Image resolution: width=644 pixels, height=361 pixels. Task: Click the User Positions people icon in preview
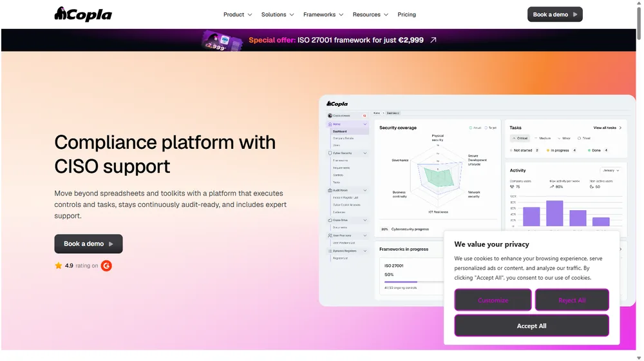[x=330, y=235]
